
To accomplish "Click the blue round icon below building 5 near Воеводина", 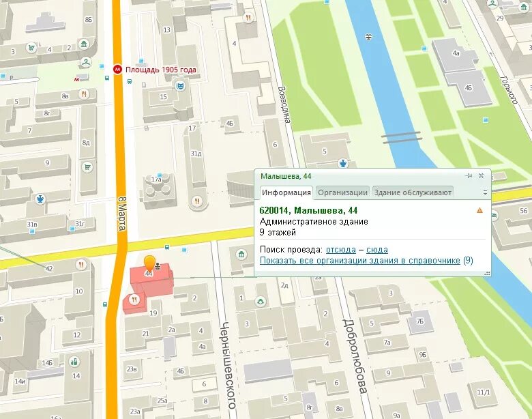I will 343,164.
